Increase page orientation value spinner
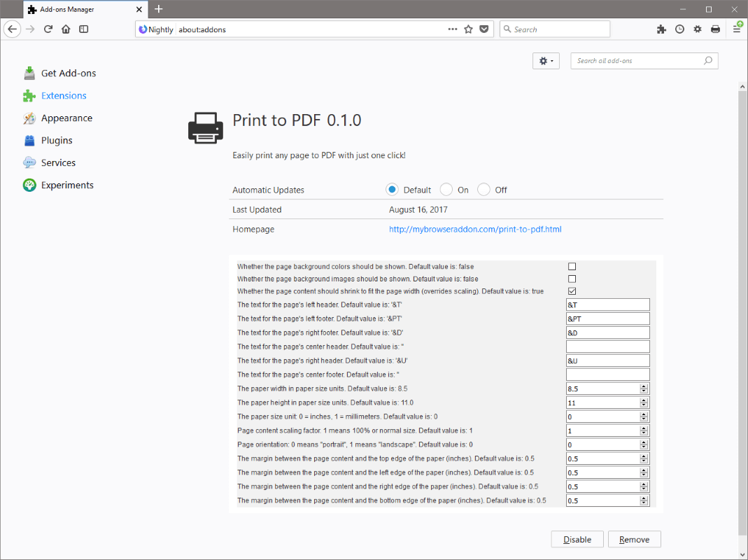748x560 pixels. coord(644,442)
